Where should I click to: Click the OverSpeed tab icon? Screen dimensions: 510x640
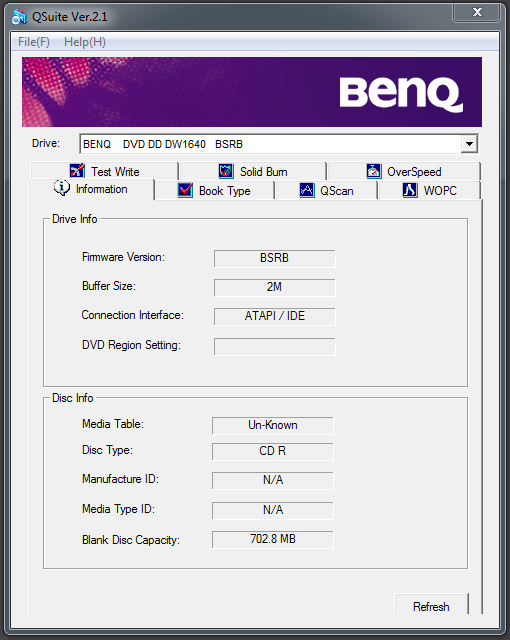pyautogui.click(x=374, y=171)
